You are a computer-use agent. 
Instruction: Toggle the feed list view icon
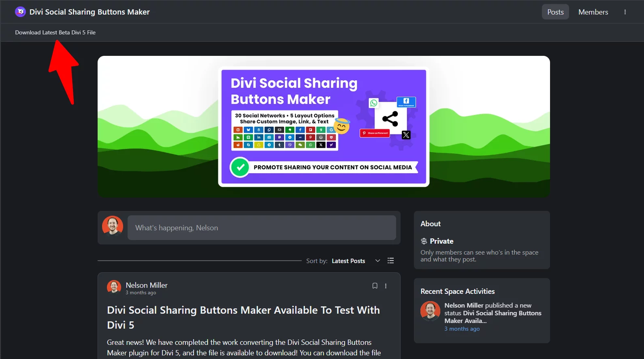(x=390, y=261)
